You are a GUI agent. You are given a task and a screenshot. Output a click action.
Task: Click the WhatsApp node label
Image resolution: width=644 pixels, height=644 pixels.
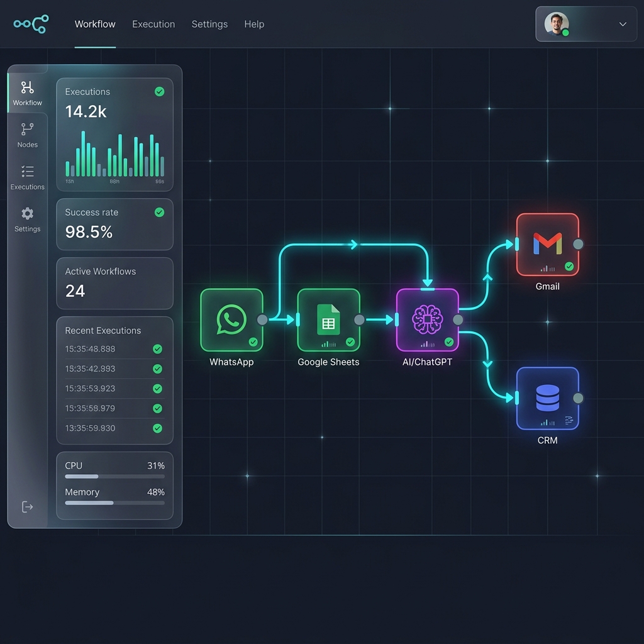click(231, 362)
